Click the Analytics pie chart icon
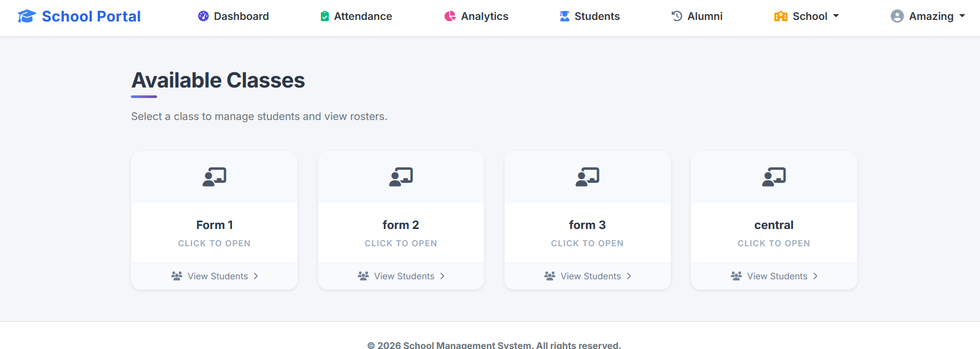Image resolution: width=980 pixels, height=349 pixels. point(450,16)
